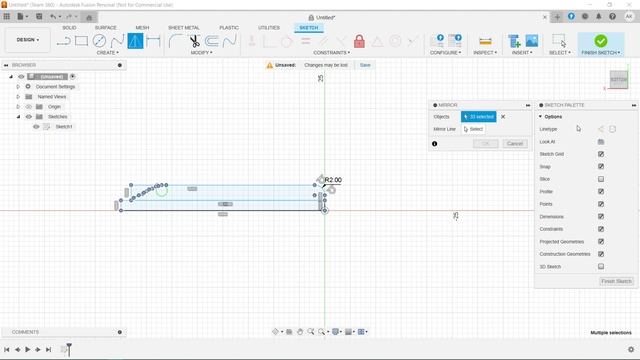Click Cancel in the Mirror dialog

pyautogui.click(x=514, y=144)
